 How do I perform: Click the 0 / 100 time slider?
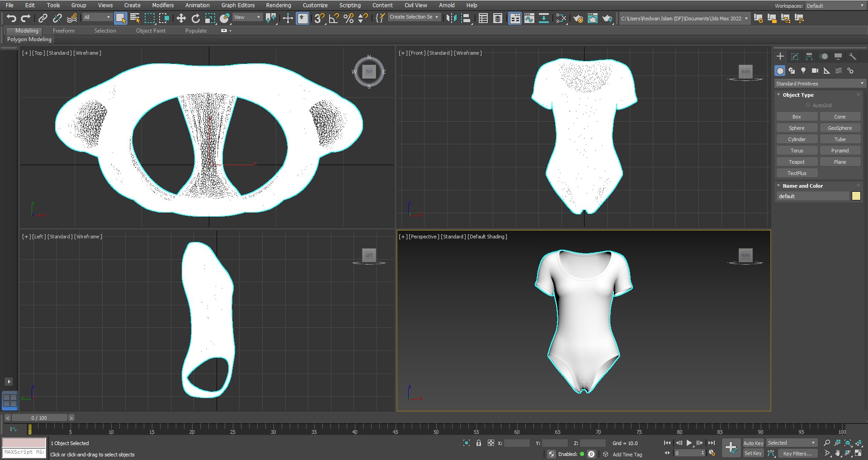click(x=39, y=418)
